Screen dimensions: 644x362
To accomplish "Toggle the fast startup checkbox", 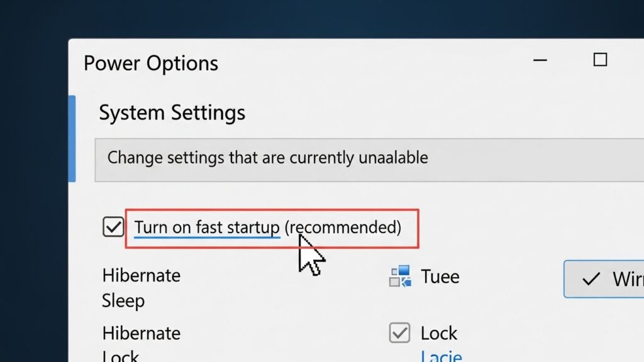I will [x=113, y=227].
